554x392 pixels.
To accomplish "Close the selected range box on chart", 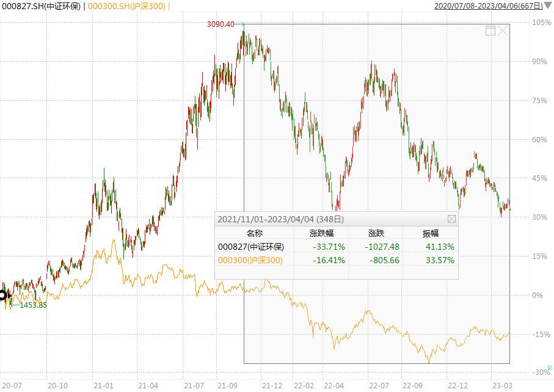I will 503,31.
